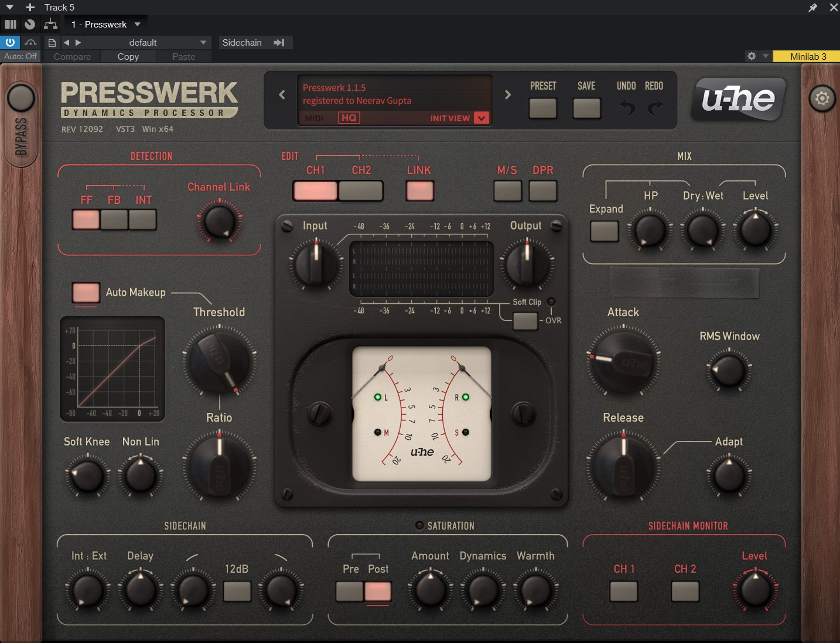Viewport: 840px width, 643px height.
Task: Click the Saturation LED indicator
Action: [419, 525]
